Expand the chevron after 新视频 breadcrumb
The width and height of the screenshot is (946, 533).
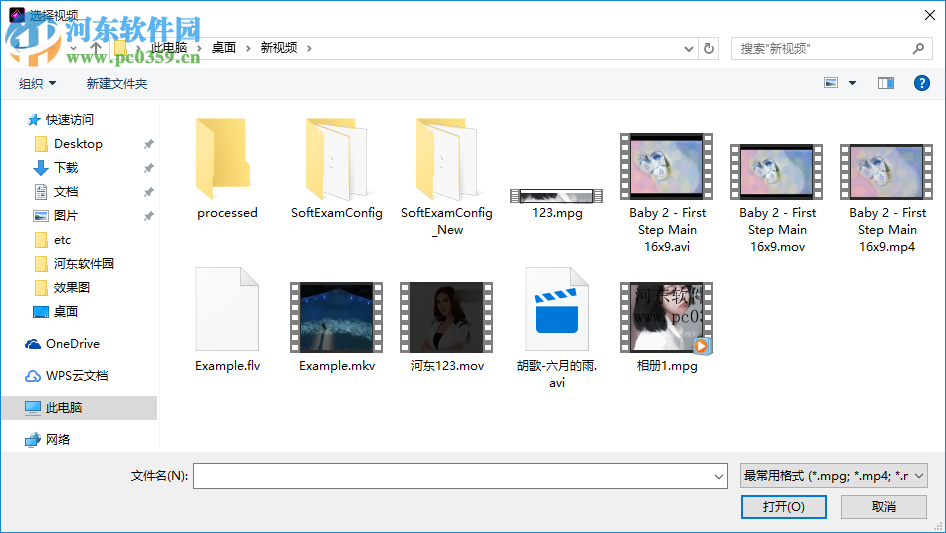[310, 48]
